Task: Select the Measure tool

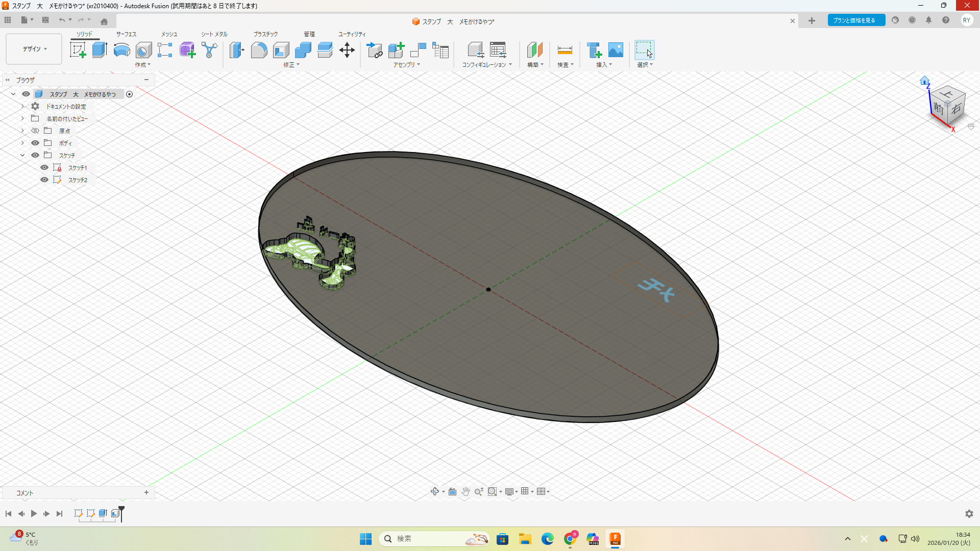Action: click(565, 50)
